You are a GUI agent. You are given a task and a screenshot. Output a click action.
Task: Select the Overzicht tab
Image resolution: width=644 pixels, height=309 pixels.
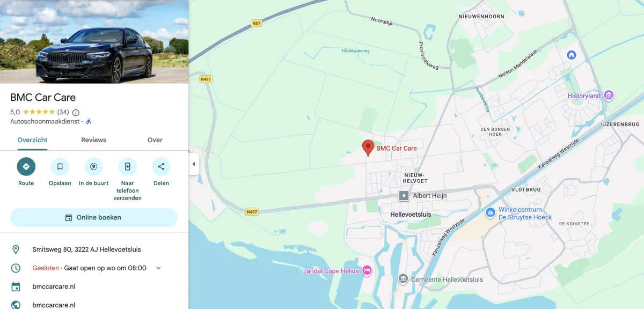pos(32,140)
